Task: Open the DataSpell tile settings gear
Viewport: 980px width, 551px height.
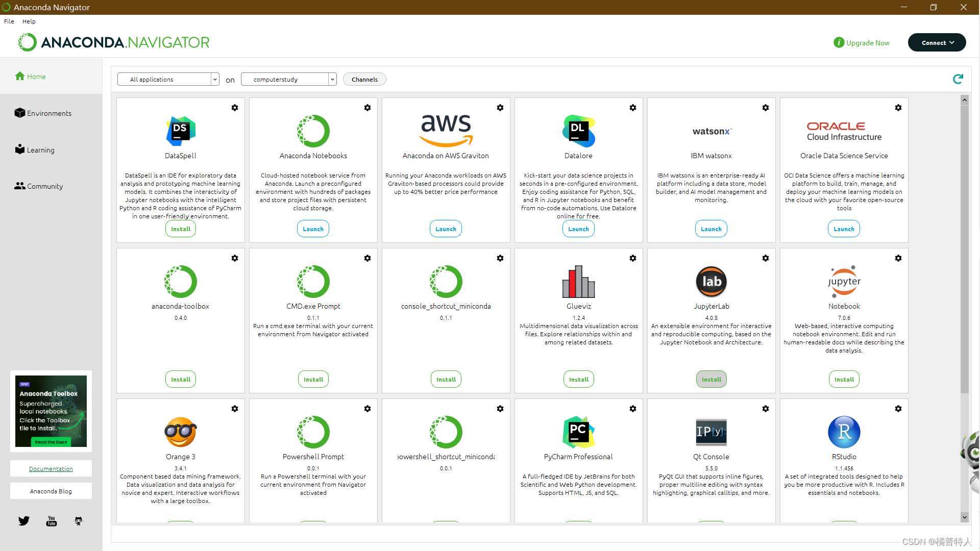Action: pos(235,108)
